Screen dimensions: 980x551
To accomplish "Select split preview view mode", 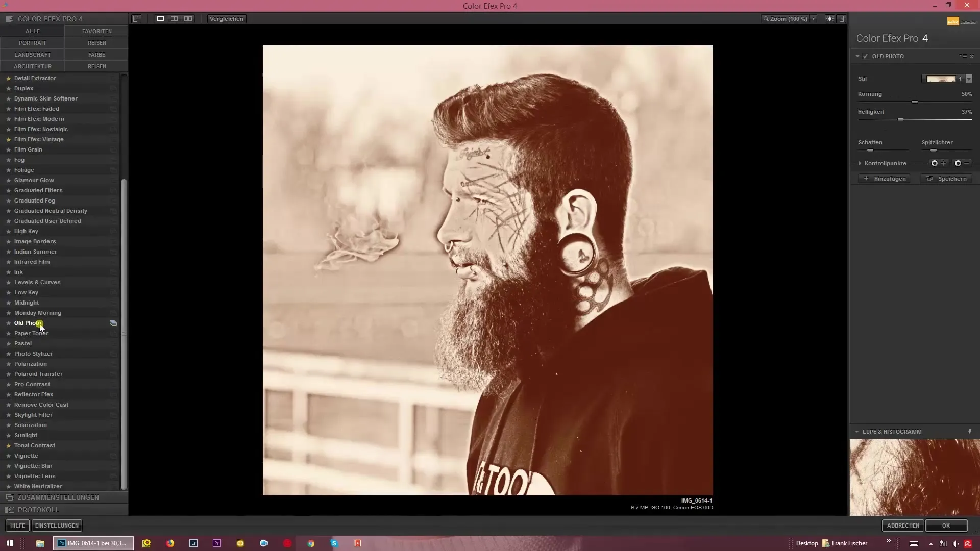I will pos(174,19).
